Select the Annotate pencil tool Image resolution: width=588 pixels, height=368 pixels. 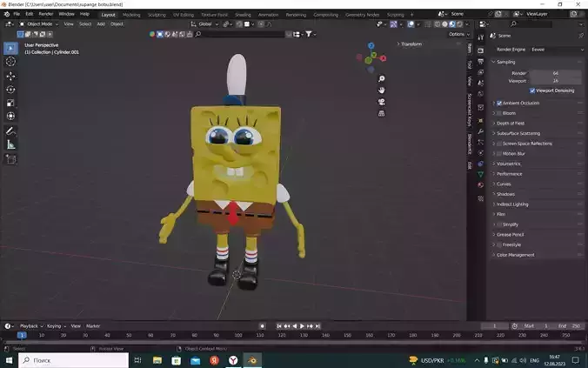pos(10,130)
